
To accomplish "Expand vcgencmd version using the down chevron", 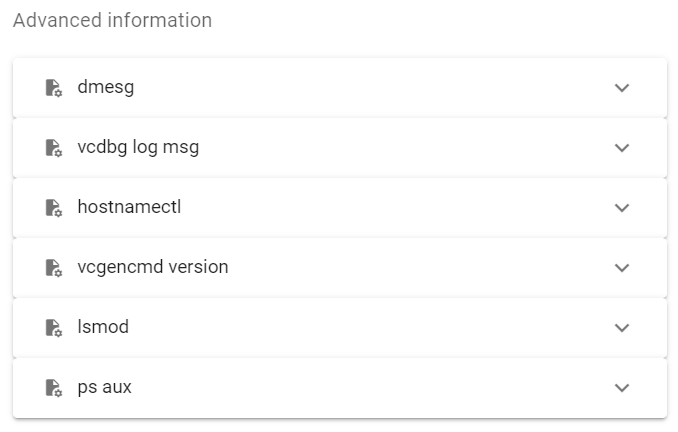I will tap(622, 268).
